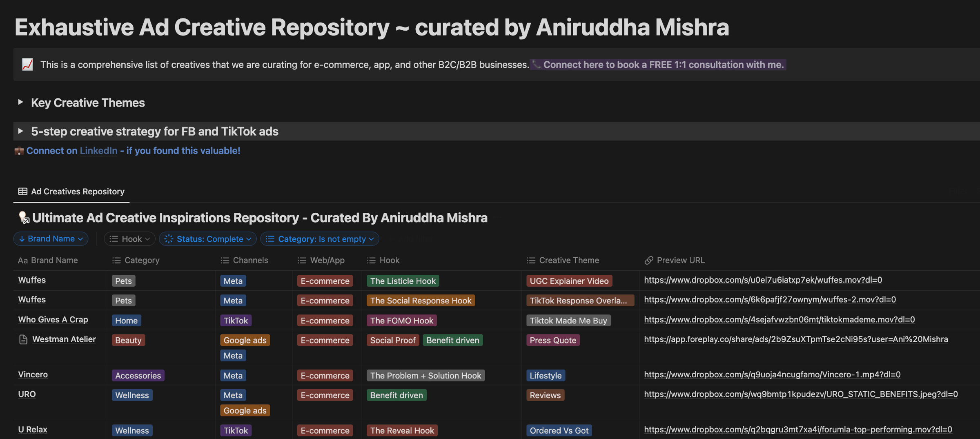Open the tiktokmademe.mov Dropbox link
This screenshot has width=980, height=439.
(x=779, y=320)
